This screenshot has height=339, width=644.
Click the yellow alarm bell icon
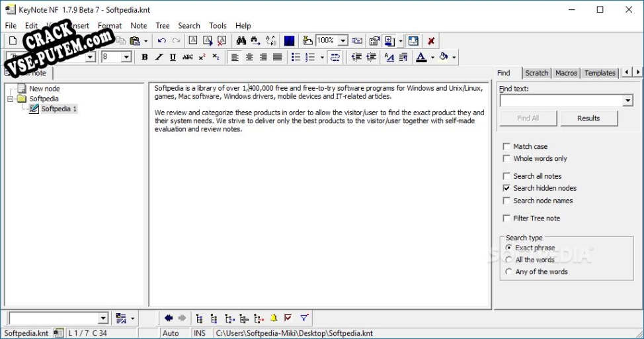tap(274, 318)
